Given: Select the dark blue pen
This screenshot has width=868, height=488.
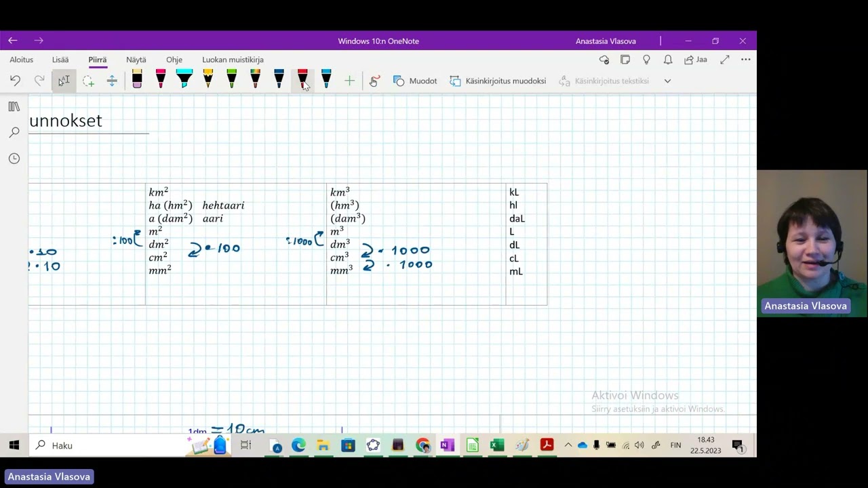Looking at the screenshot, I should (x=279, y=79).
